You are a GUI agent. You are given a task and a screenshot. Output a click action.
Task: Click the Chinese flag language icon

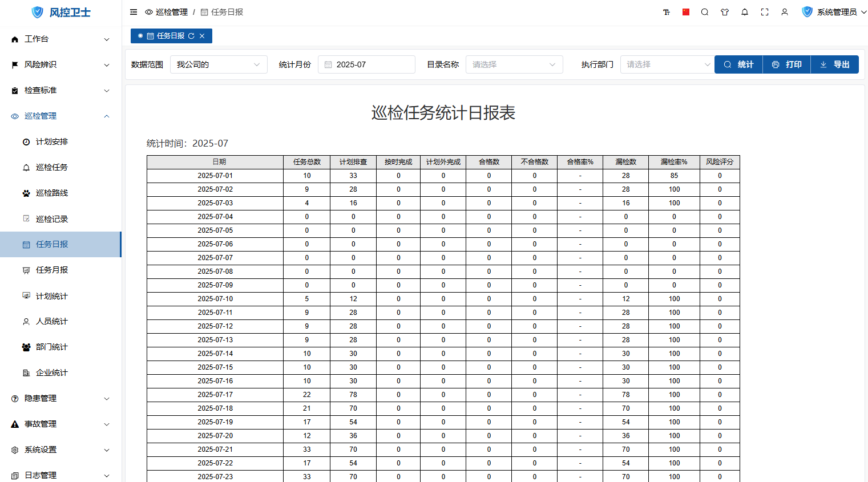coord(686,12)
